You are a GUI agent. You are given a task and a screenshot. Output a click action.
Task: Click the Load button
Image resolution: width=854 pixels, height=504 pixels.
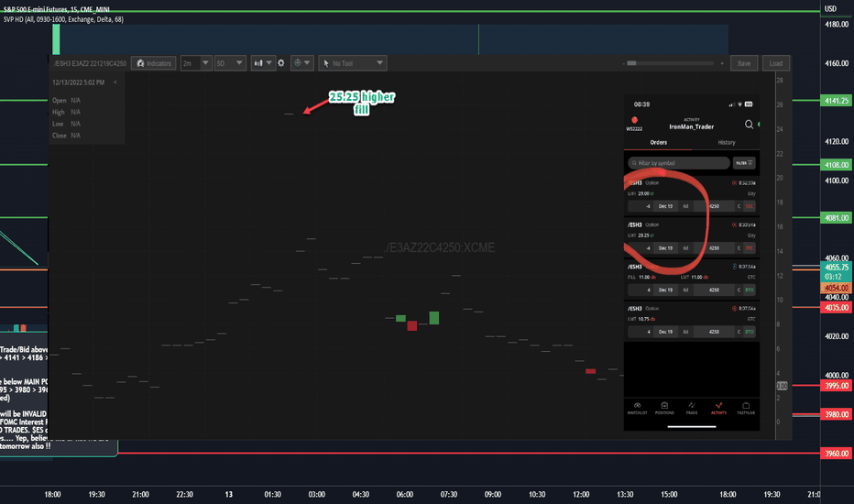point(776,63)
